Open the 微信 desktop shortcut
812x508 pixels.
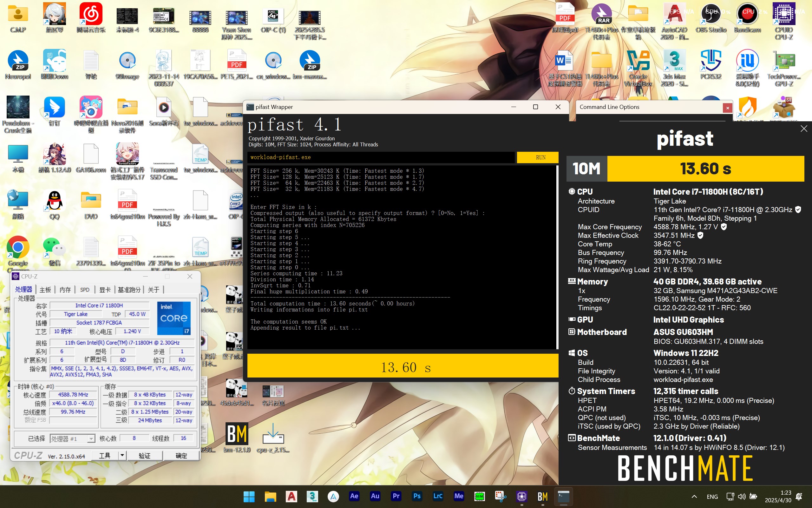(x=54, y=251)
